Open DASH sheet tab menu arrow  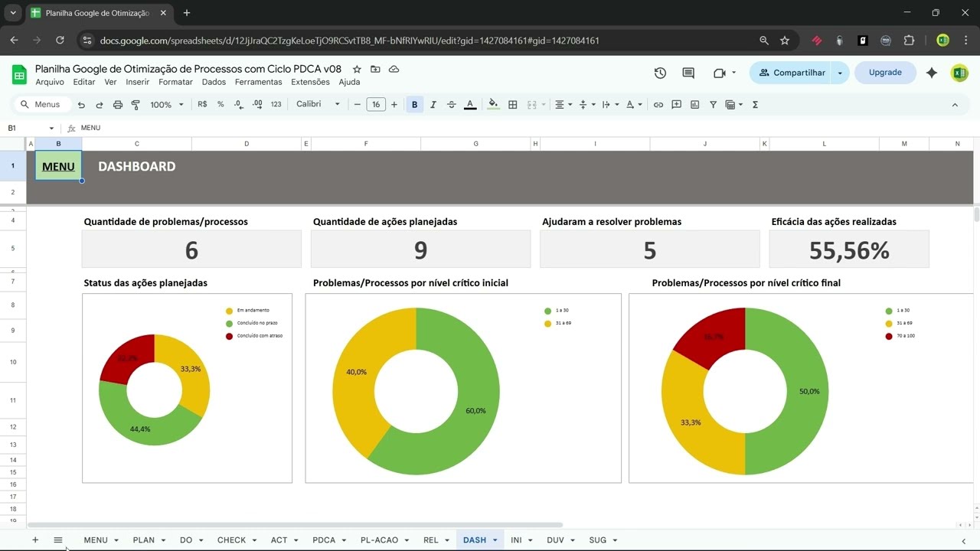495,540
